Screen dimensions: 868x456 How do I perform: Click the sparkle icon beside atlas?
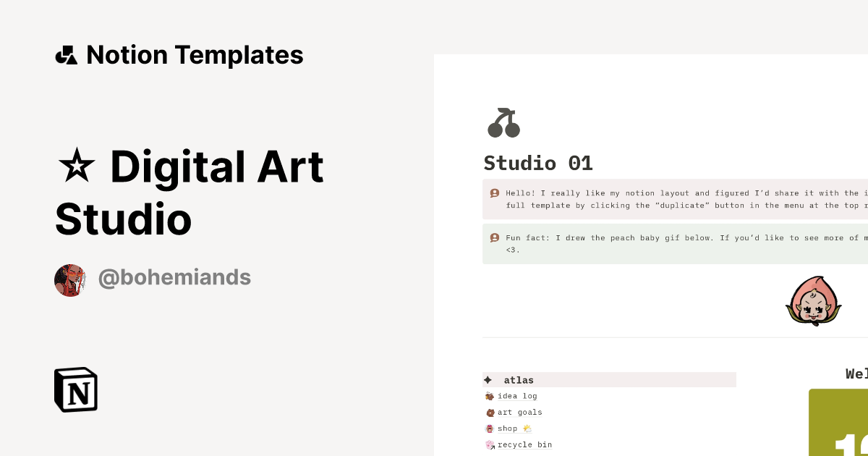(489, 379)
